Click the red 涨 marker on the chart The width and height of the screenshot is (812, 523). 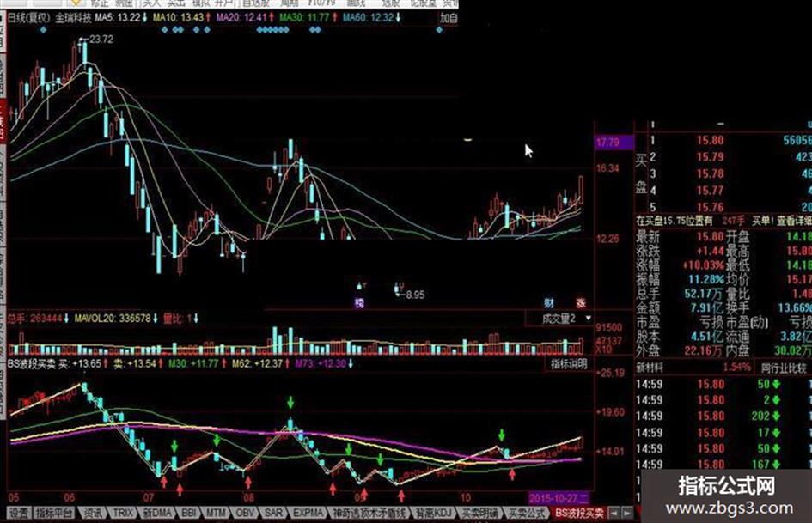pos(581,303)
